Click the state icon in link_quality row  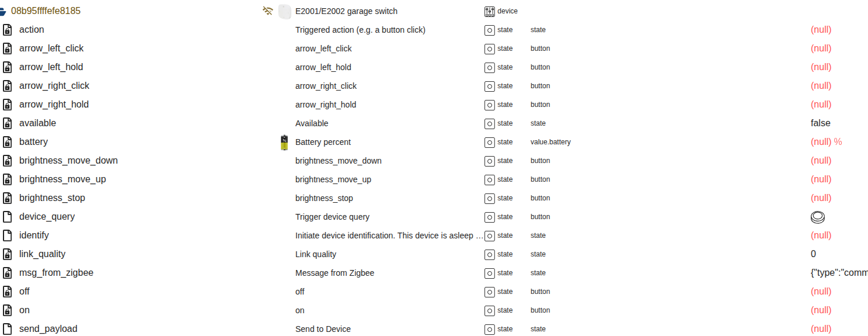pos(490,254)
